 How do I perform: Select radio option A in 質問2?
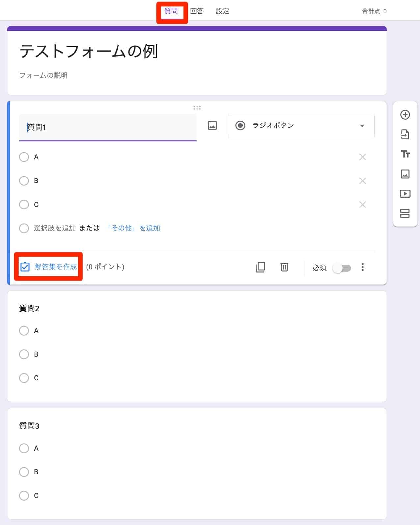[x=24, y=331]
